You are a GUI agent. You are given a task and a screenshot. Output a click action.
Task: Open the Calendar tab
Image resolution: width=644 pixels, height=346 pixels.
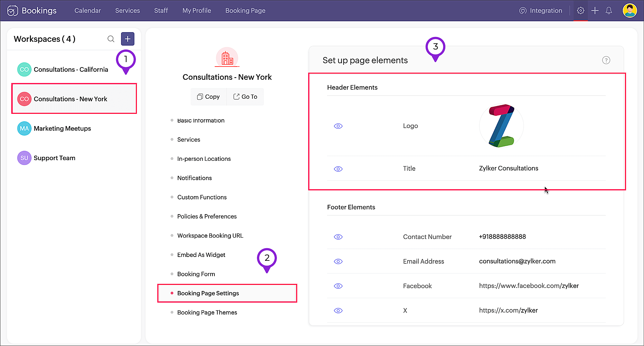88,11
